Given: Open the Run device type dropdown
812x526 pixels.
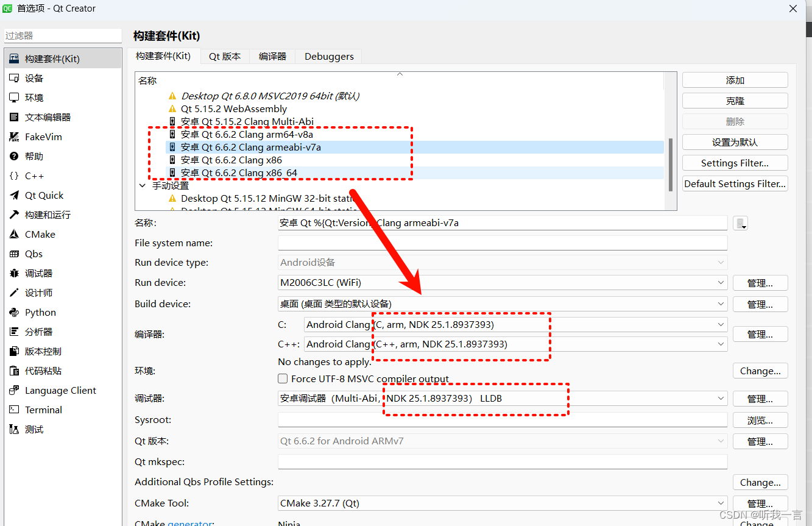Looking at the screenshot, I should (x=503, y=262).
